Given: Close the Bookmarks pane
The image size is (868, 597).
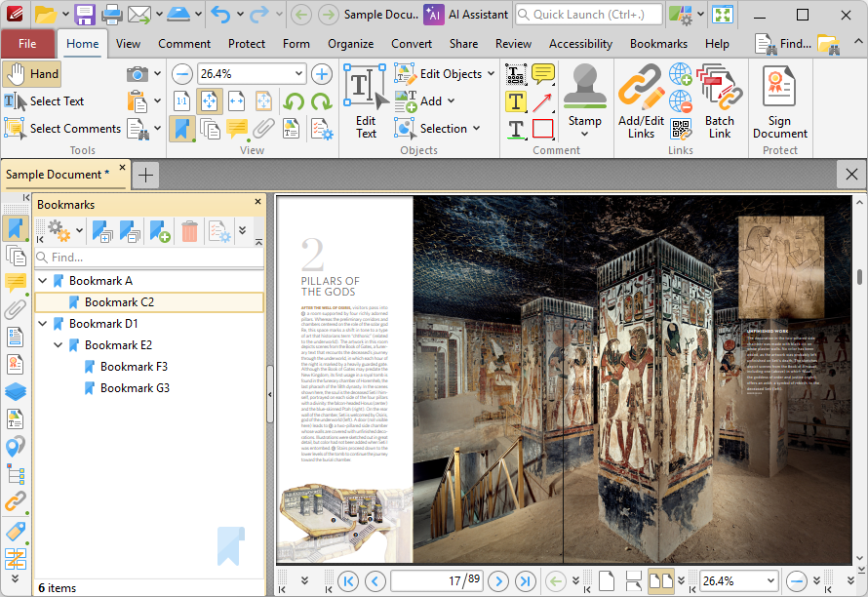Looking at the screenshot, I should pyautogui.click(x=257, y=202).
